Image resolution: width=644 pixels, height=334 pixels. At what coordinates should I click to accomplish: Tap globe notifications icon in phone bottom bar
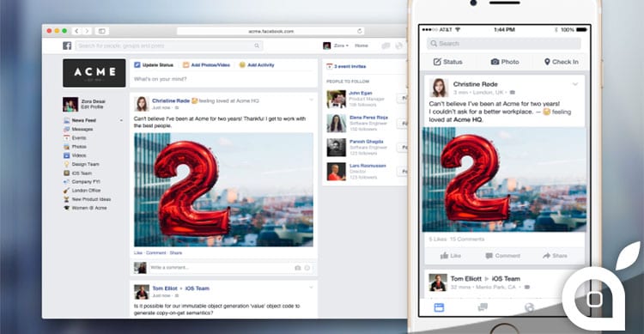(530, 307)
